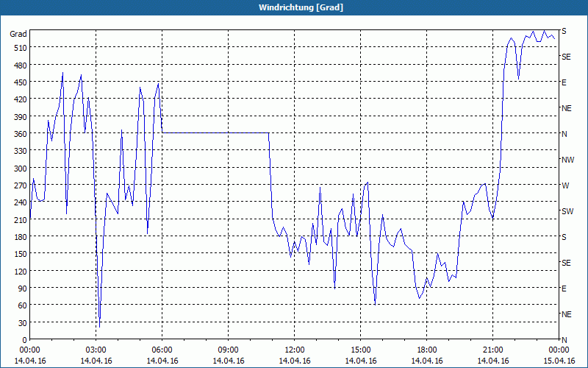Select the 90 y-axis value
This screenshot has width=588, height=368.
(23, 289)
